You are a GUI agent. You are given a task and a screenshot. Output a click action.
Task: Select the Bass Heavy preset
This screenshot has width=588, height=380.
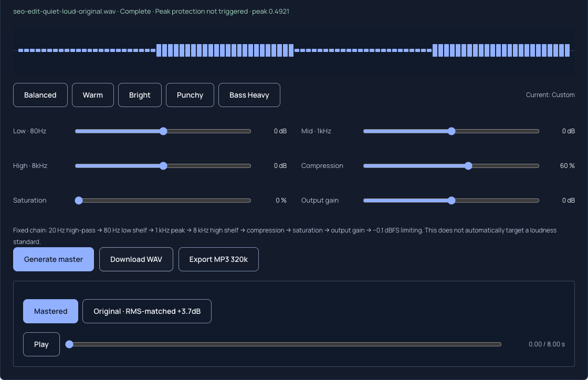(x=249, y=95)
